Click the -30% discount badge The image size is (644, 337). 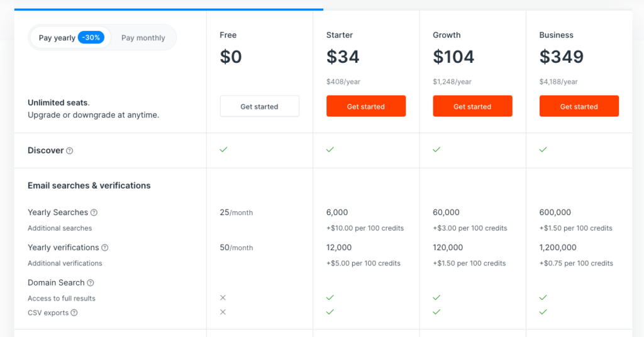[91, 38]
